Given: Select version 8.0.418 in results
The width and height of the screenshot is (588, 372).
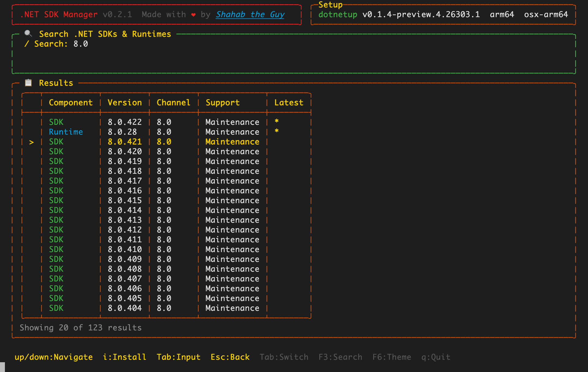Looking at the screenshot, I should [x=125, y=171].
